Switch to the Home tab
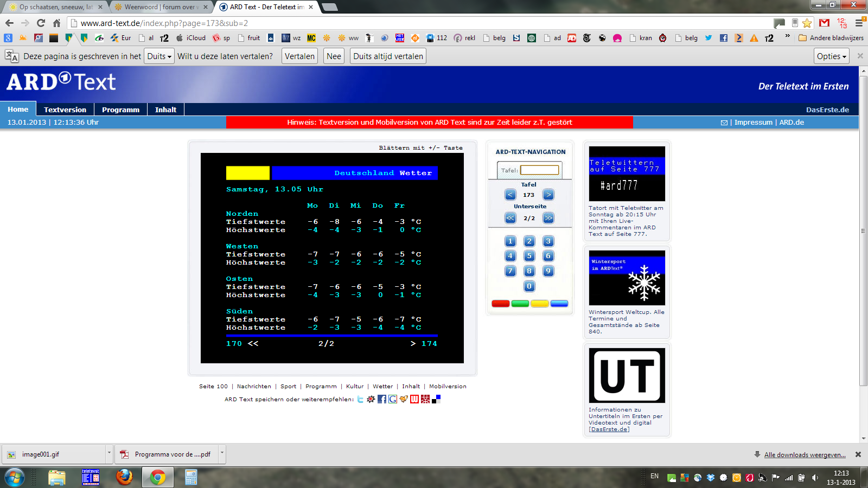Viewport: 868px width, 488px height. pos(18,109)
